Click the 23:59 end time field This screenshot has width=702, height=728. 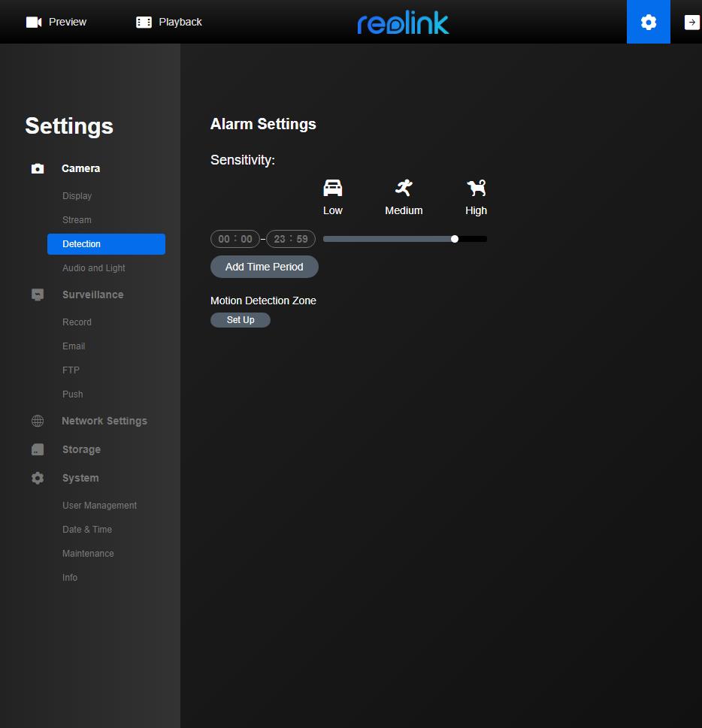pyautogui.click(x=291, y=239)
